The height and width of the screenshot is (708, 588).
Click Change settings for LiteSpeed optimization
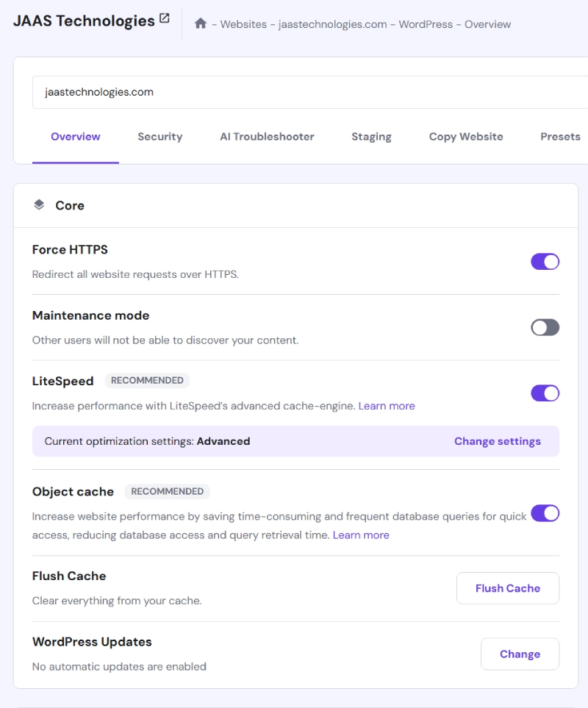pyautogui.click(x=498, y=441)
